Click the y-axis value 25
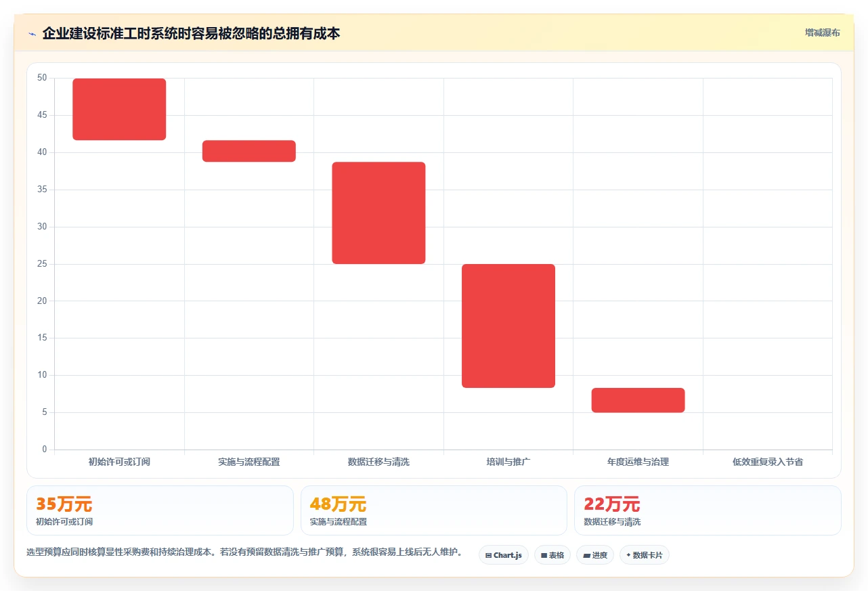The height and width of the screenshot is (591, 868). (x=42, y=263)
